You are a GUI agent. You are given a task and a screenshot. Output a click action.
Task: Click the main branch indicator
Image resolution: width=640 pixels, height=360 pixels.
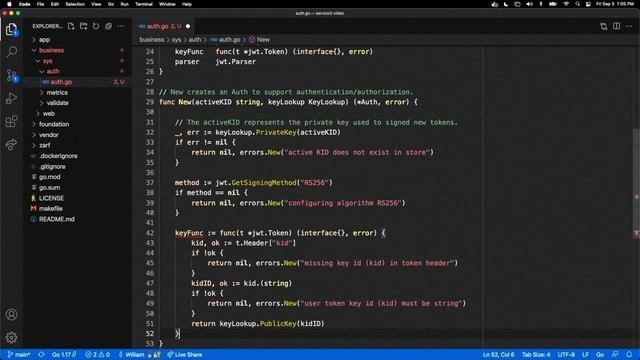click(19, 355)
